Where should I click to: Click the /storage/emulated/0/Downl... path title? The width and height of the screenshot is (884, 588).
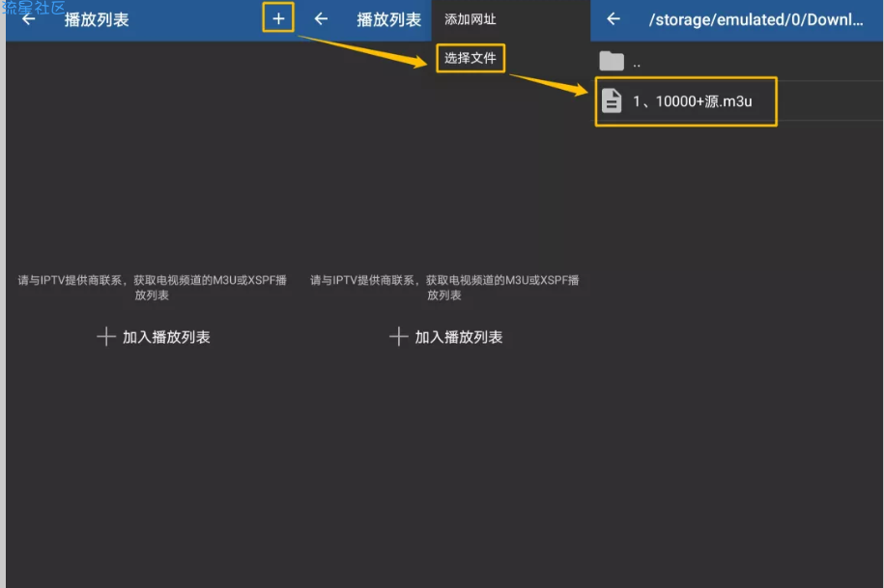(756, 19)
